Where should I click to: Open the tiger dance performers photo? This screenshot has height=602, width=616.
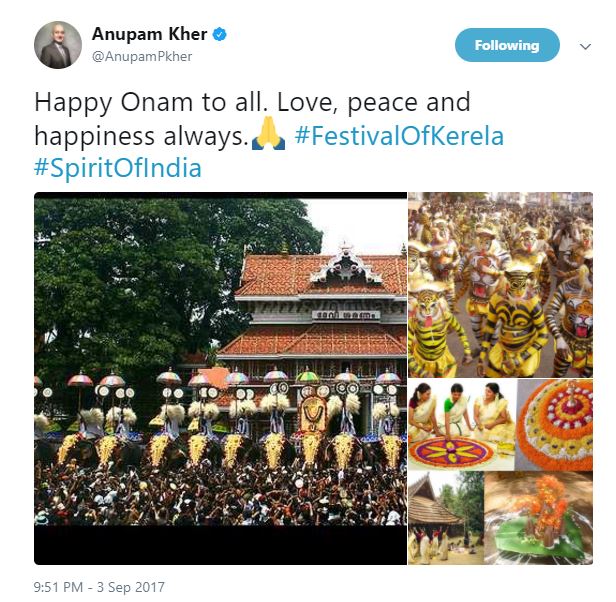coord(500,284)
